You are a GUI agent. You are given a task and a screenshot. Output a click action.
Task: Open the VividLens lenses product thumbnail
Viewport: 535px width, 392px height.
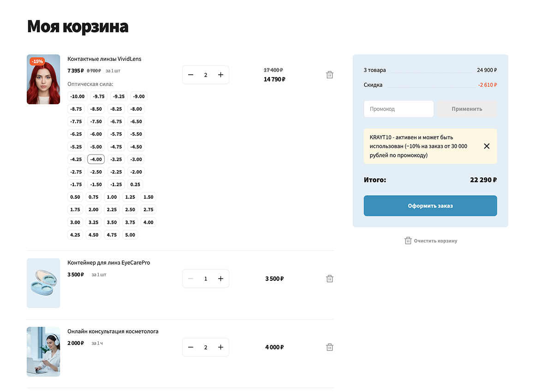(43, 79)
